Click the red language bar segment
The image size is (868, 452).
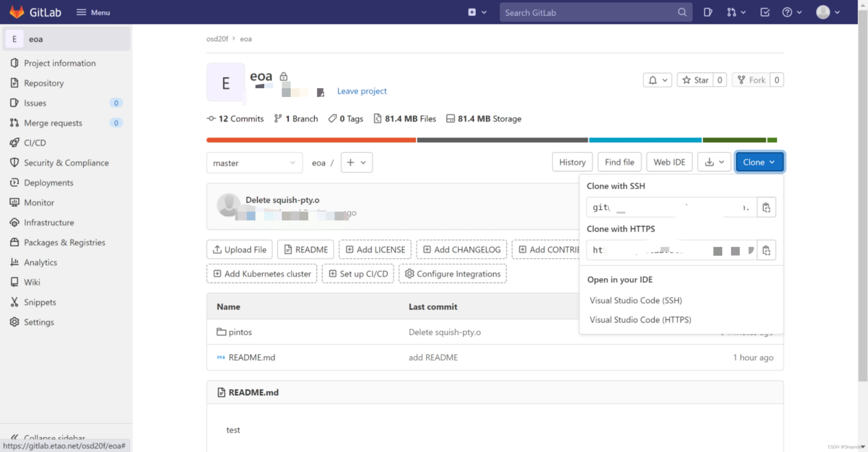(x=311, y=140)
